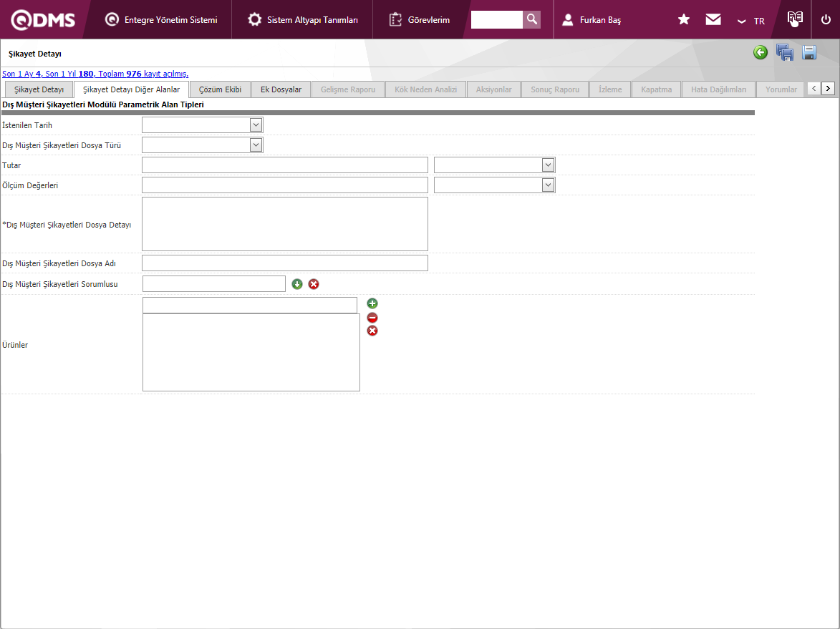Click the Dosya Adı text field

(284, 263)
